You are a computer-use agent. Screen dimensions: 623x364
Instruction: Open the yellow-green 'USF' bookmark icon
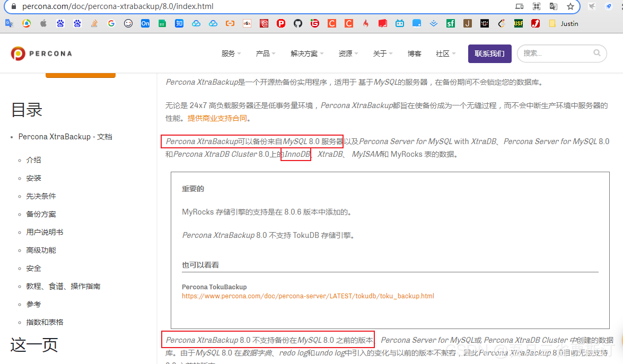519,23
